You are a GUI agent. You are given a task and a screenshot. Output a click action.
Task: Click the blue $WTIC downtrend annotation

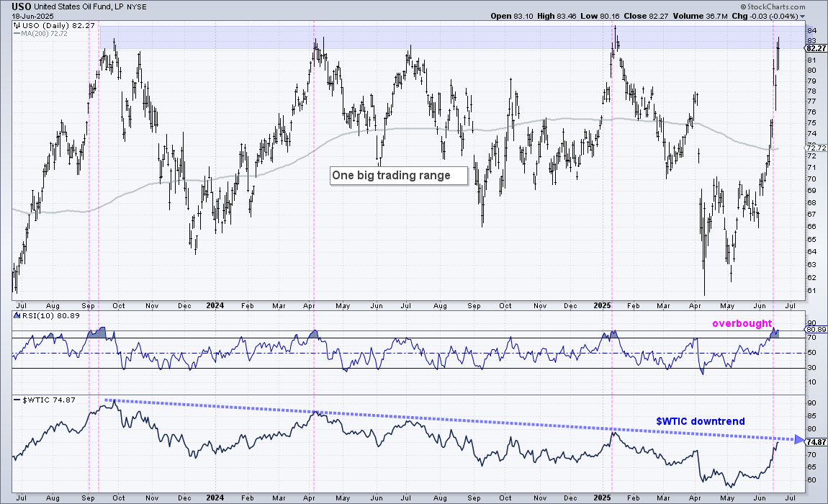[x=701, y=421]
